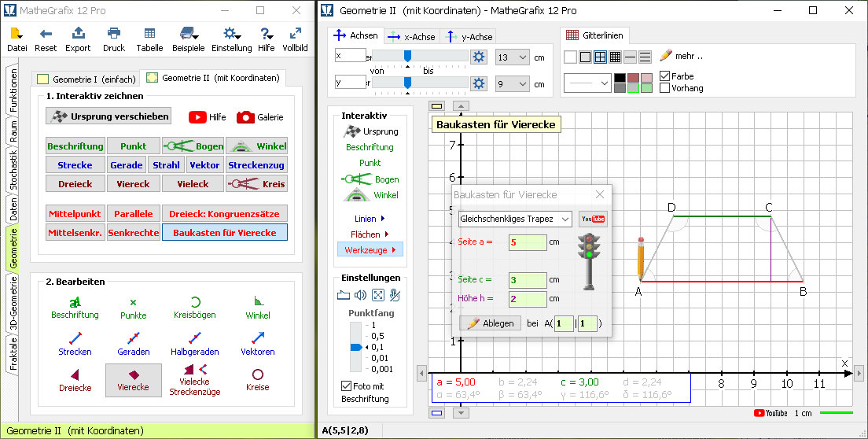Enable the Vorhang checkbox

tap(665, 88)
